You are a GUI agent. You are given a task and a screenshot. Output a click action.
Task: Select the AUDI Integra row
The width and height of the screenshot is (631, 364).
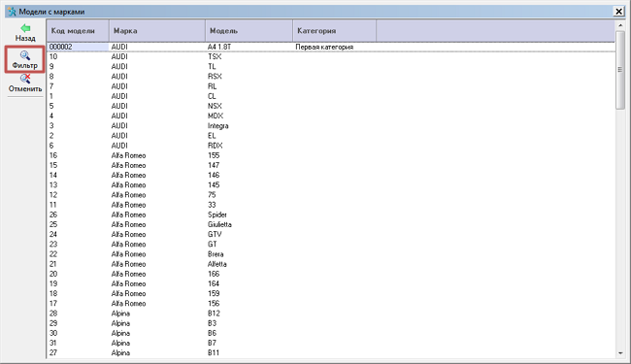[x=331, y=125]
